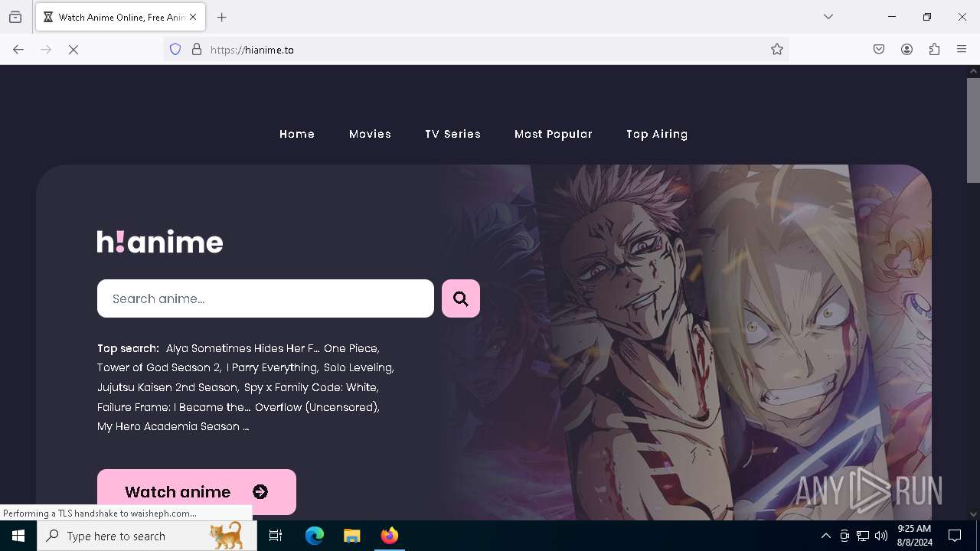Open a new browser tab
Image resolution: width=980 pixels, height=551 pixels.
pos(222,17)
